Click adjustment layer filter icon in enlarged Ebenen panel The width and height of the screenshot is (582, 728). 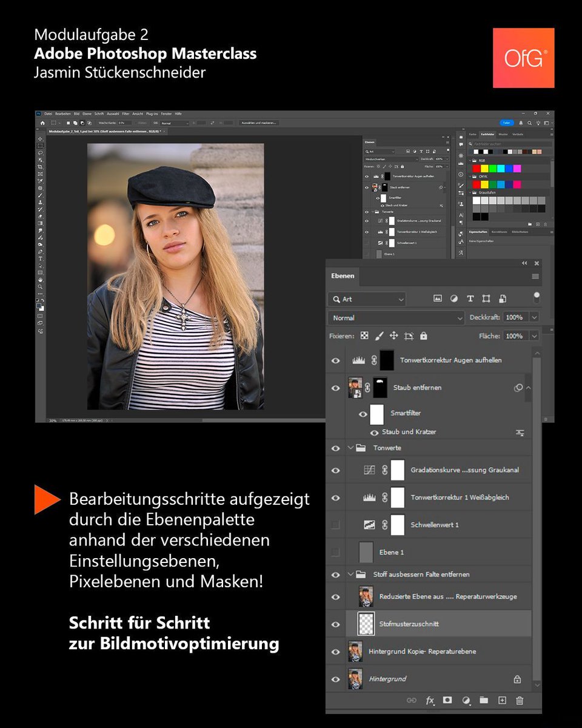(454, 298)
